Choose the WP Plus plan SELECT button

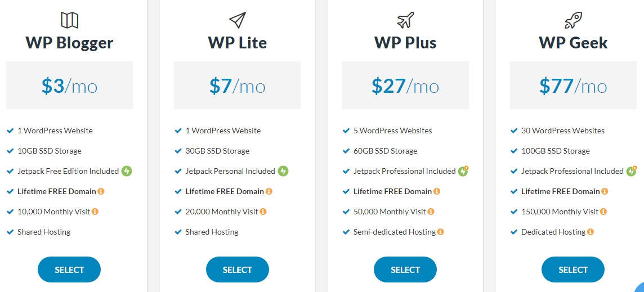405,269
